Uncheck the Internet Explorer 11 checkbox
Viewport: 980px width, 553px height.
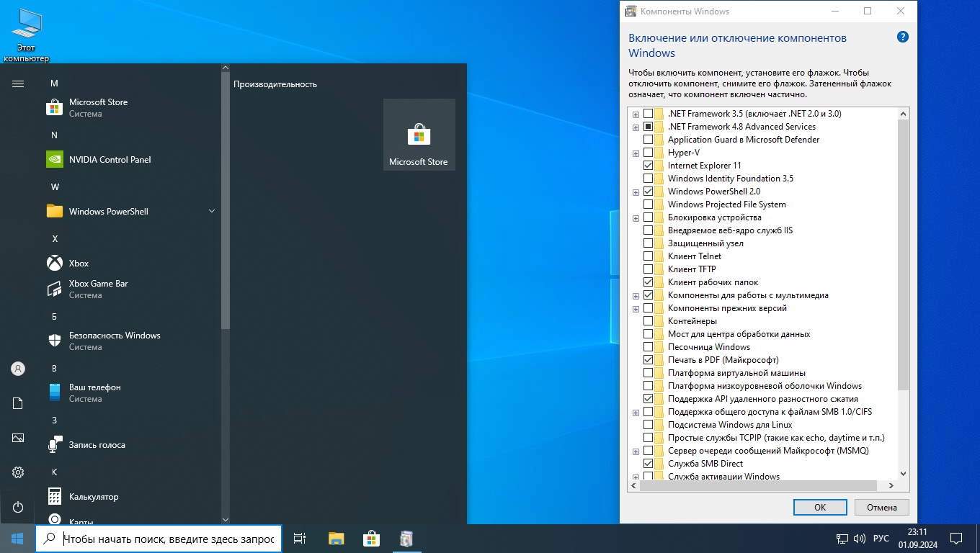pos(648,166)
